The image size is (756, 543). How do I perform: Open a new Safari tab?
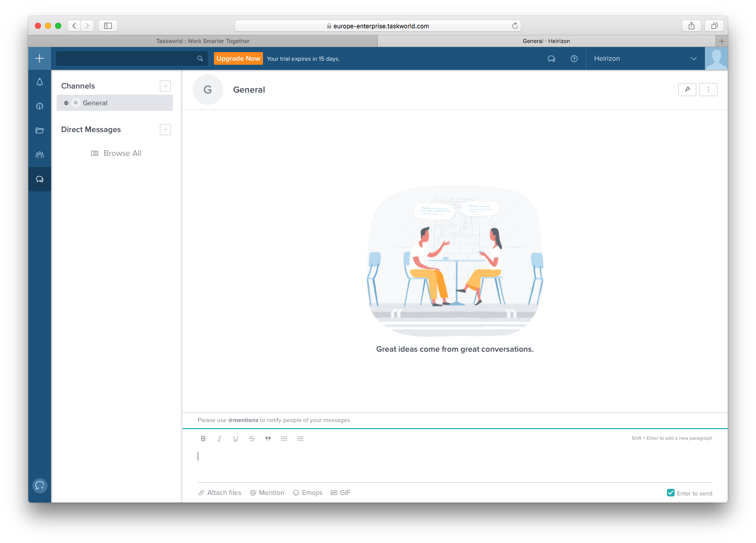pos(722,41)
